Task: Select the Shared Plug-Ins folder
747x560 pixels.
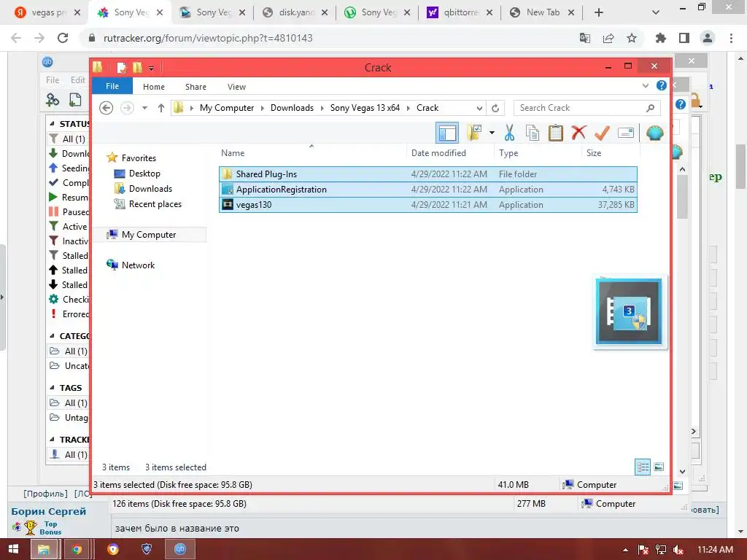Action: tap(427, 174)
